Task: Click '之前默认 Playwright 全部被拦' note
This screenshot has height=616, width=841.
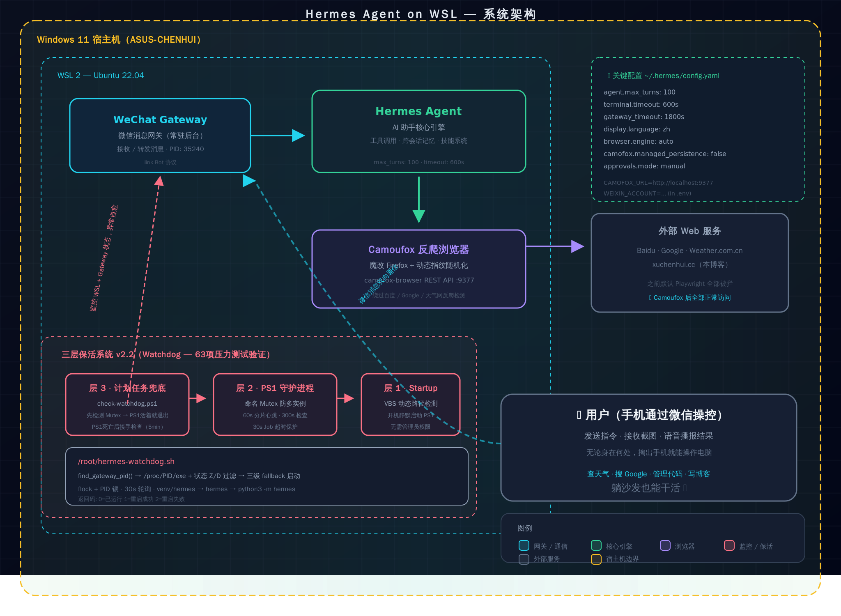Action: click(x=689, y=284)
